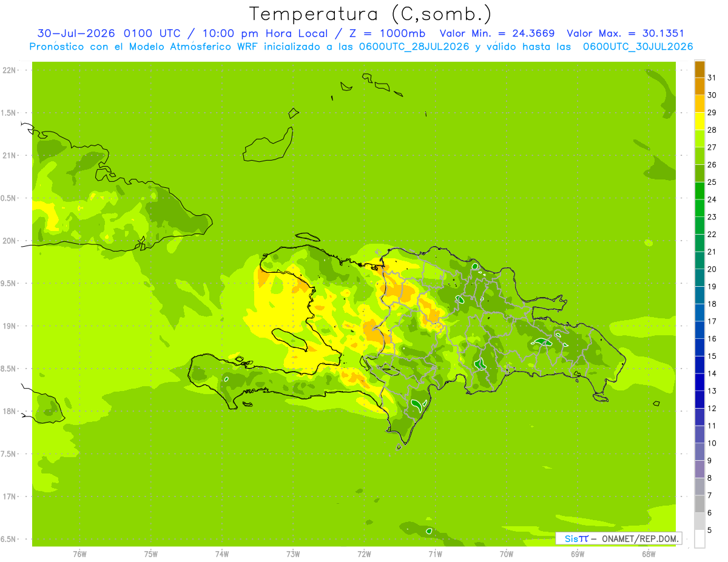This screenshot has height=562, width=728.
Task: Click the '18N' latitude axis label
Action: coord(9,411)
